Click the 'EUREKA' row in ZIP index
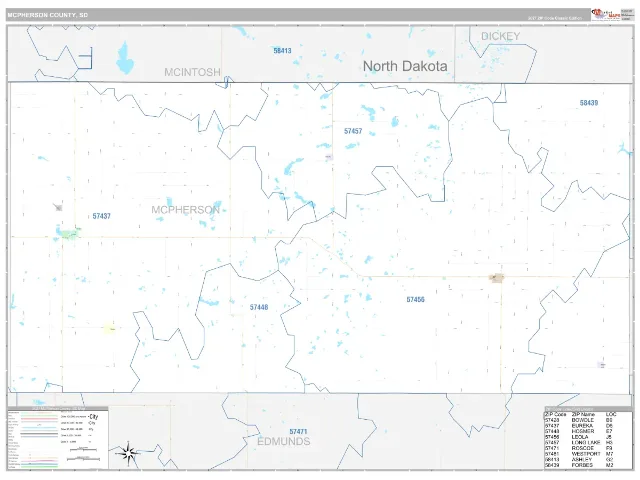Viewport: 640px width, 480px height. [580, 426]
